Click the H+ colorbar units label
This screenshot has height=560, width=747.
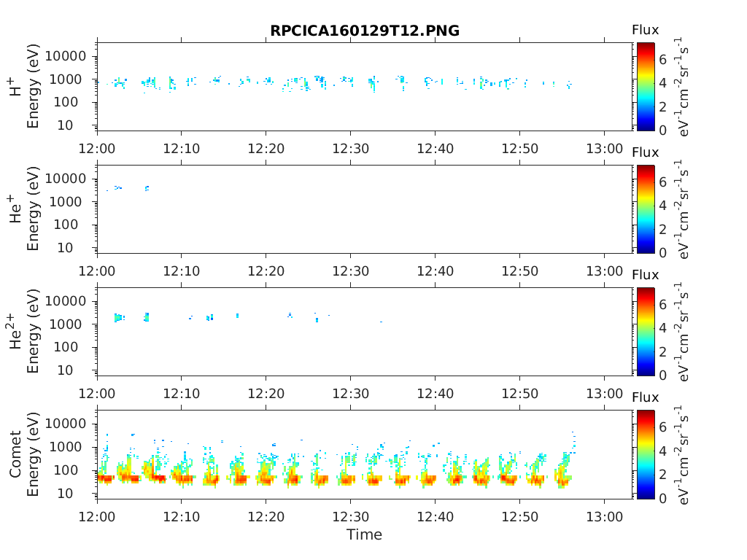682,87
